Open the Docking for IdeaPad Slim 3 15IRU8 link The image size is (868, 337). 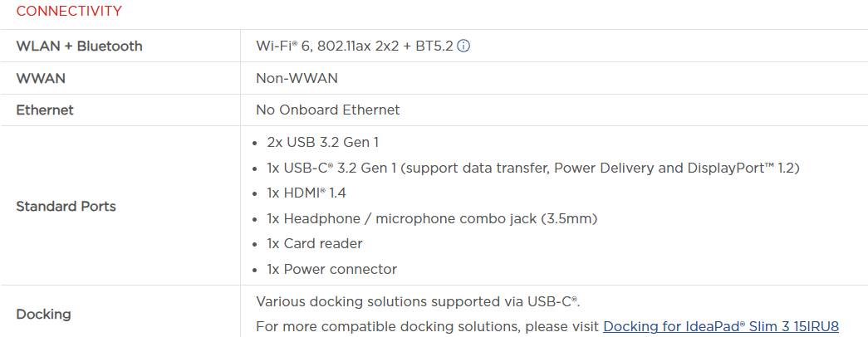pyautogui.click(x=720, y=326)
